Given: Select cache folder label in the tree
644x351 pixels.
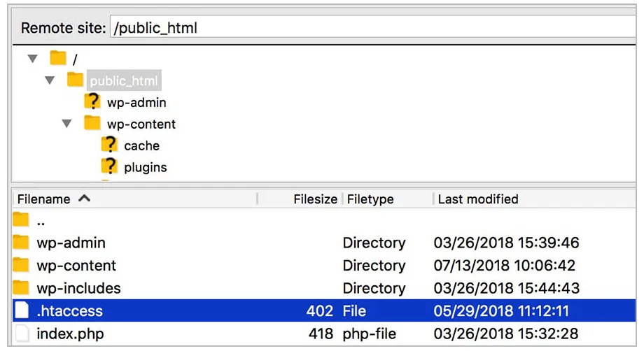Looking at the screenshot, I should pos(141,146).
